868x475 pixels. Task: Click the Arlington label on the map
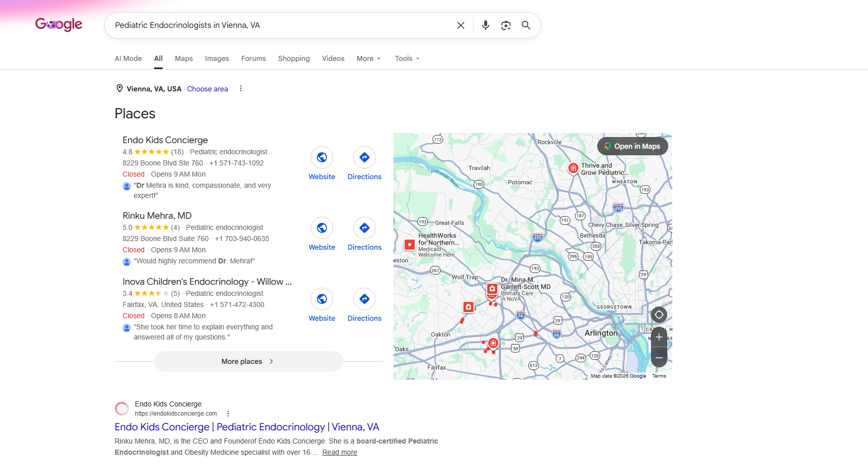tap(601, 333)
